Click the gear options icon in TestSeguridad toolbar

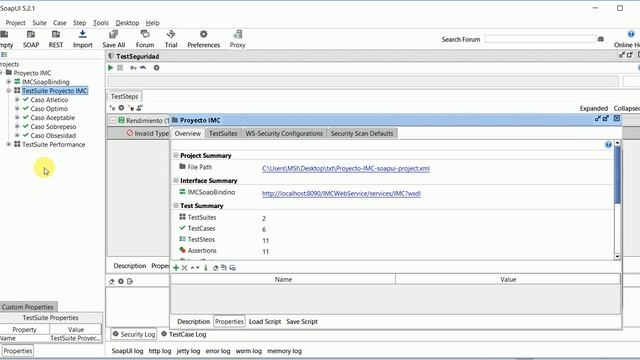(x=156, y=68)
